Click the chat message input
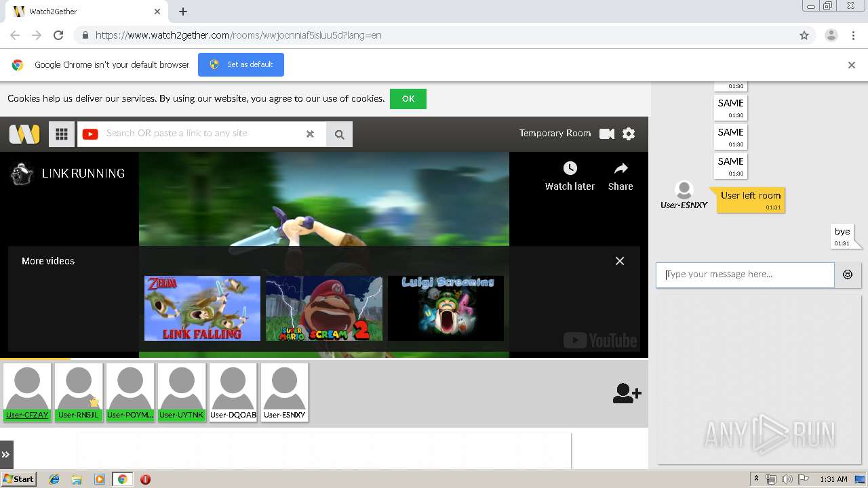 tap(745, 274)
